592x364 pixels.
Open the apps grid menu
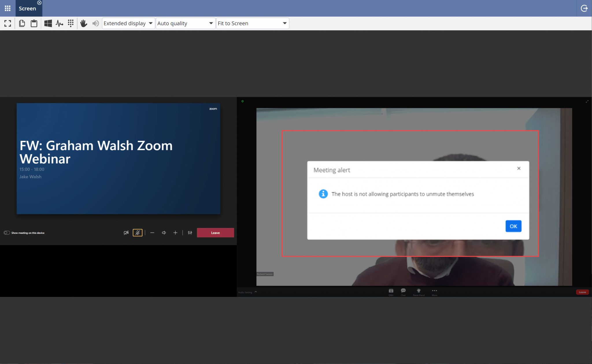tap(8, 8)
